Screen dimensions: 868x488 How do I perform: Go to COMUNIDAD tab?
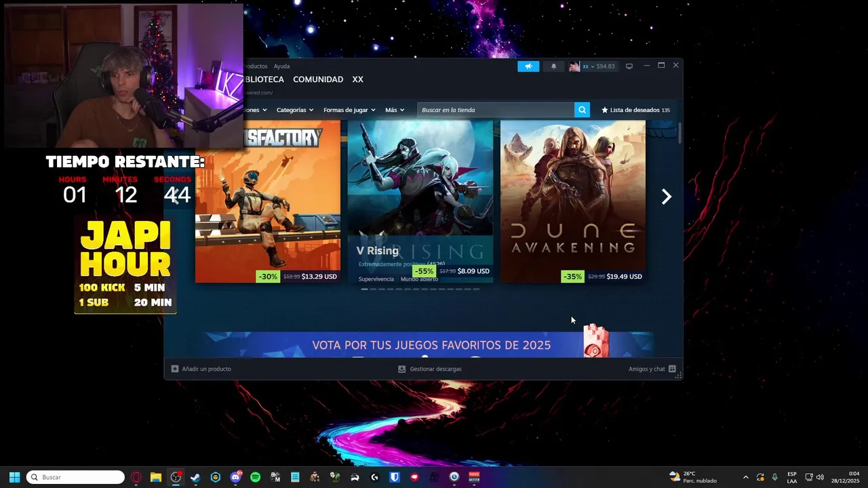pos(318,79)
